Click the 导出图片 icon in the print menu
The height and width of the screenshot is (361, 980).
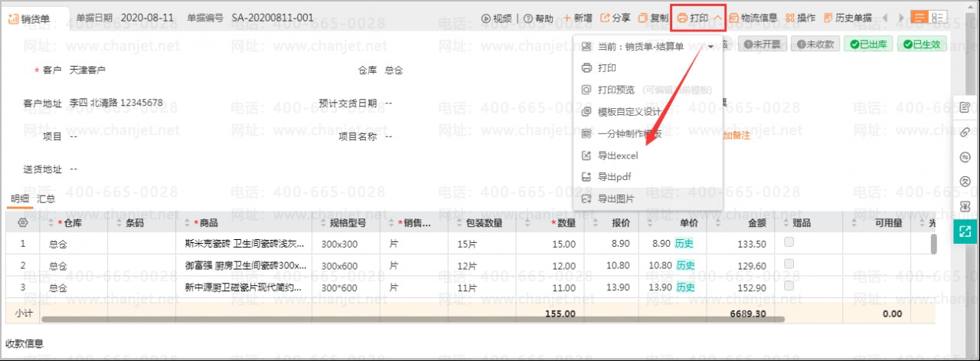pos(586,199)
